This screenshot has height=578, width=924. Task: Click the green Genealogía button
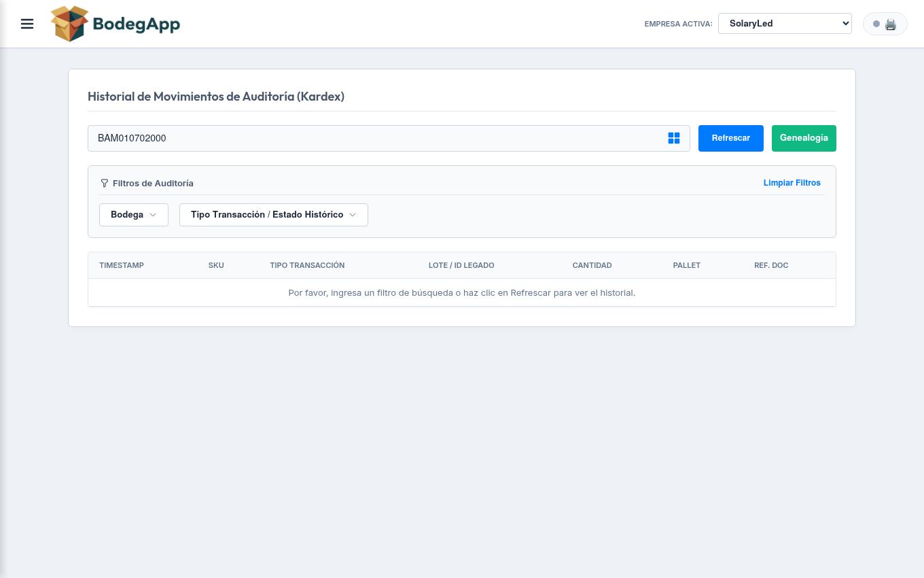coord(804,138)
